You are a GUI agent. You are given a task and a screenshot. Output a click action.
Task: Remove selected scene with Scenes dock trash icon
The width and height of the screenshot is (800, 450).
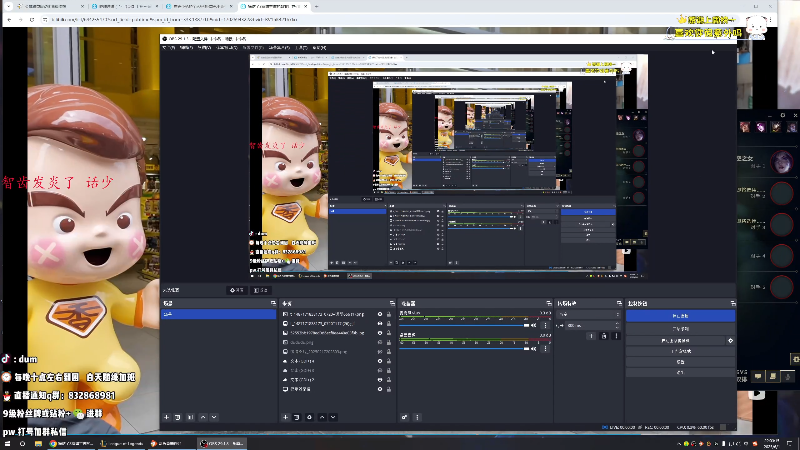click(178, 417)
